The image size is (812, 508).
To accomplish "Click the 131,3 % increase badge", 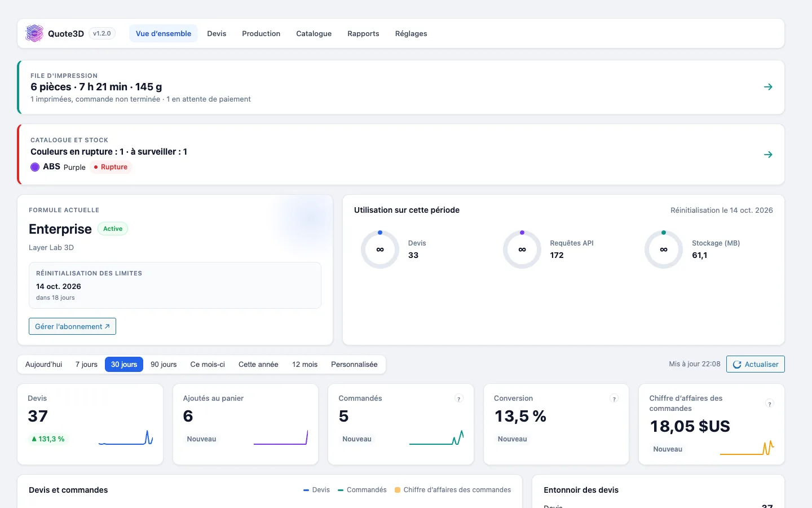I will click(48, 439).
